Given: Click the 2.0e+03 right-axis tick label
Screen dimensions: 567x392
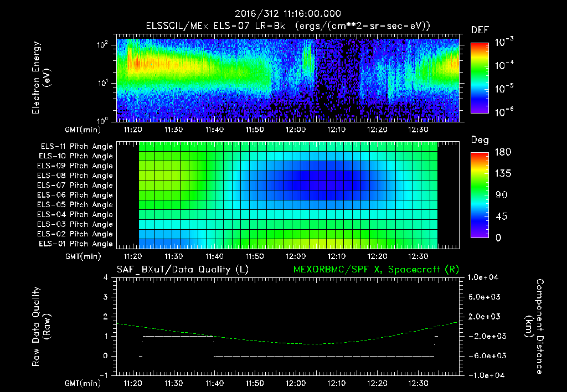Looking at the screenshot, I should click(484, 316).
